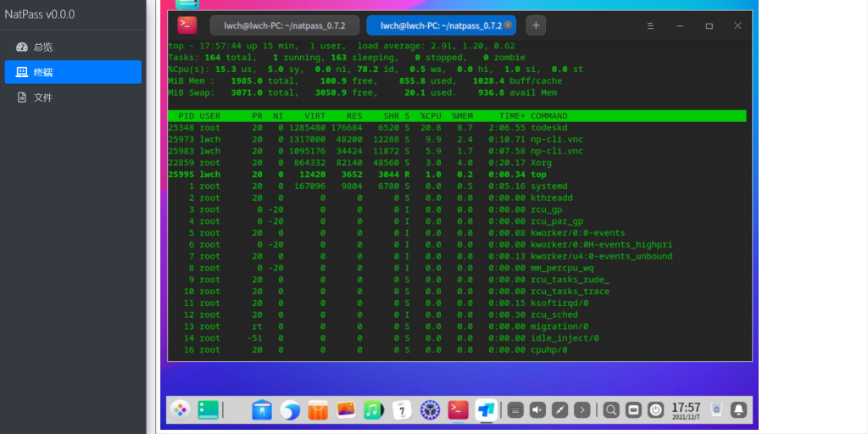868x434 pixels.
Task: Open the terminal hamburger menu
Action: pos(650,25)
